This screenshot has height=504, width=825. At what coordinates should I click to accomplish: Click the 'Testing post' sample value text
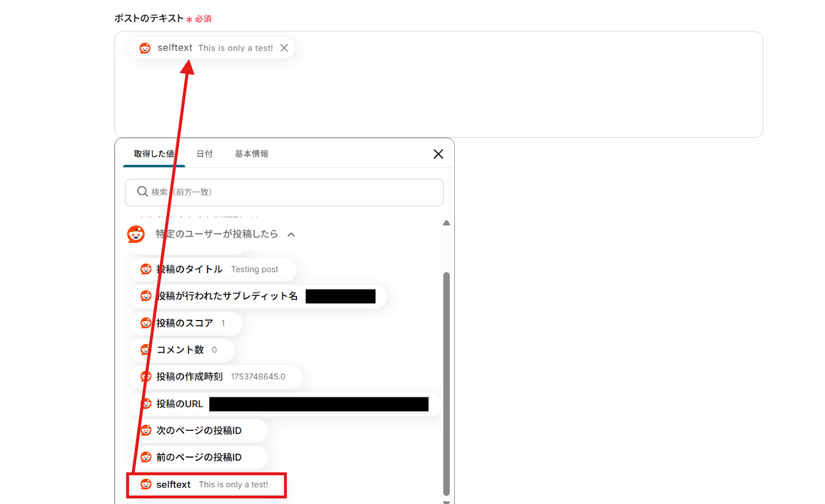255,270
